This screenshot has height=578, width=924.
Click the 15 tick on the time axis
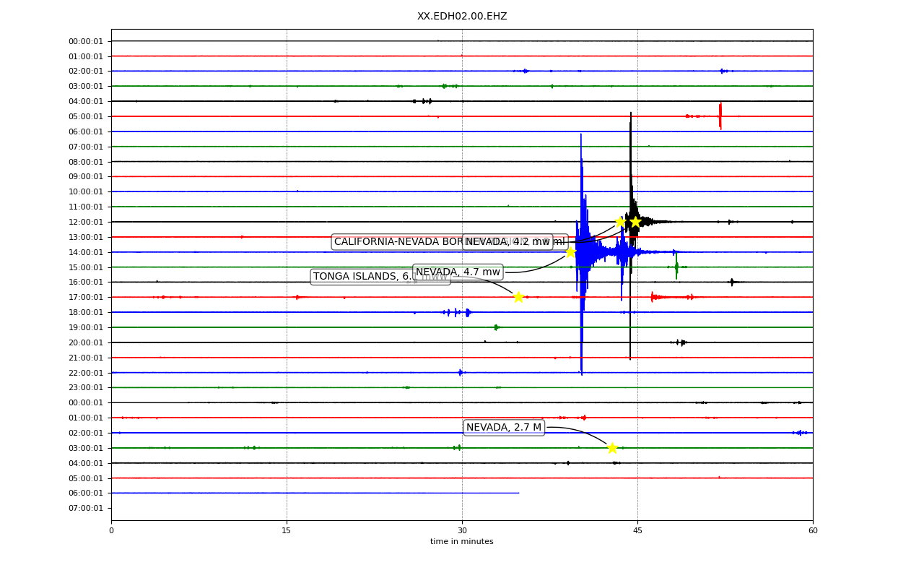(x=287, y=531)
